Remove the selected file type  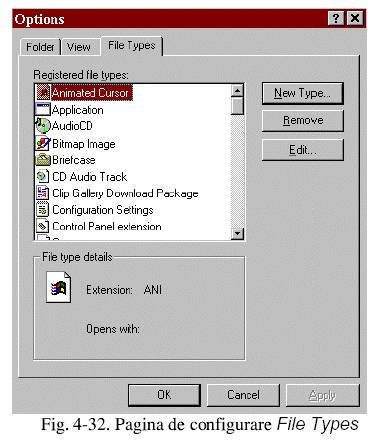click(303, 120)
